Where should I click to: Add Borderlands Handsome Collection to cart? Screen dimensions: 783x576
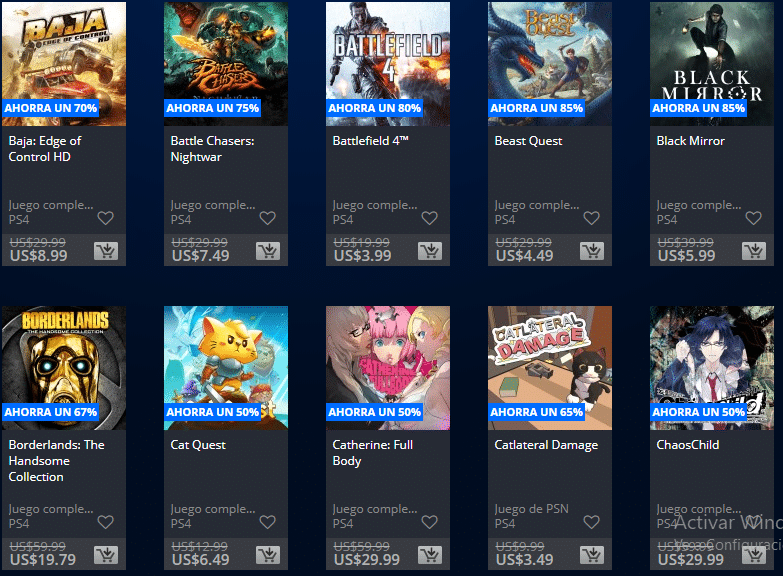[x=106, y=555]
